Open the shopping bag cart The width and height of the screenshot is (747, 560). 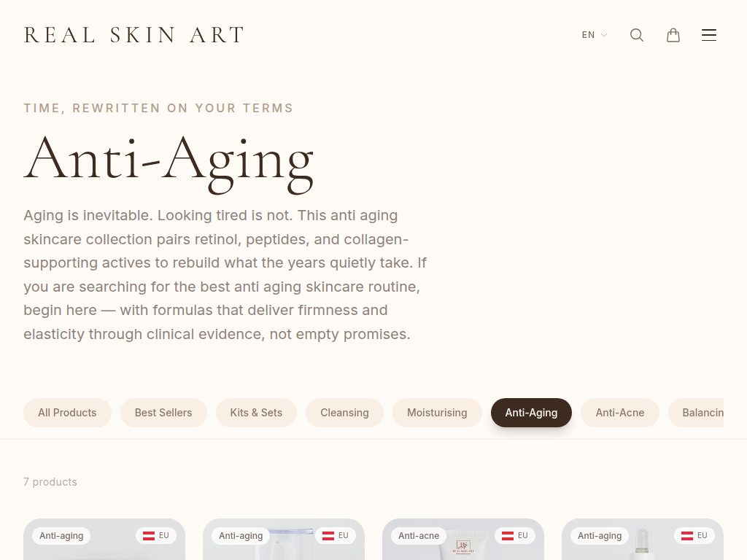[673, 35]
